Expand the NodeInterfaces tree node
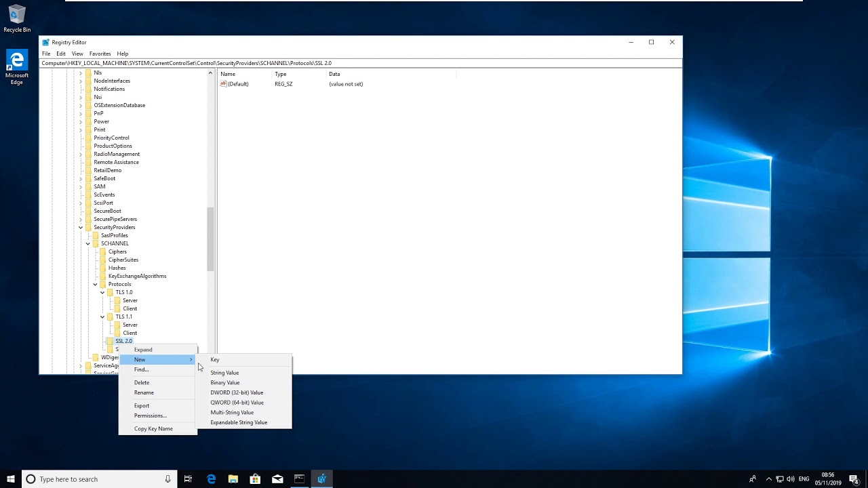The height and width of the screenshot is (488, 868). [81, 81]
